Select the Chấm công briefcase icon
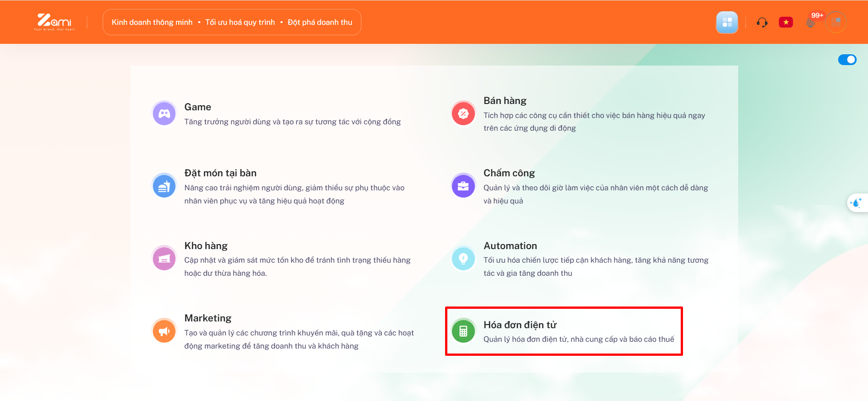Image resolution: width=868 pixels, height=401 pixels. pos(463,186)
